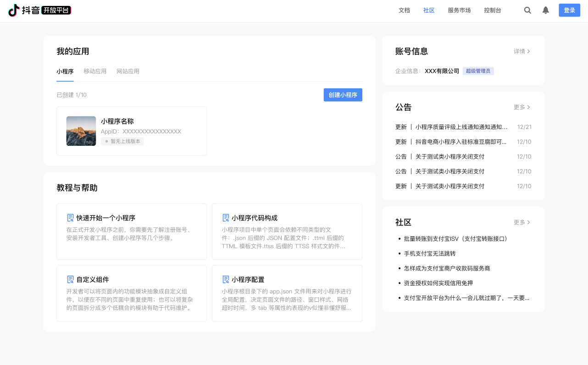Open the mini program thumbnail image
The height and width of the screenshot is (365, 588).
(81, 131)
